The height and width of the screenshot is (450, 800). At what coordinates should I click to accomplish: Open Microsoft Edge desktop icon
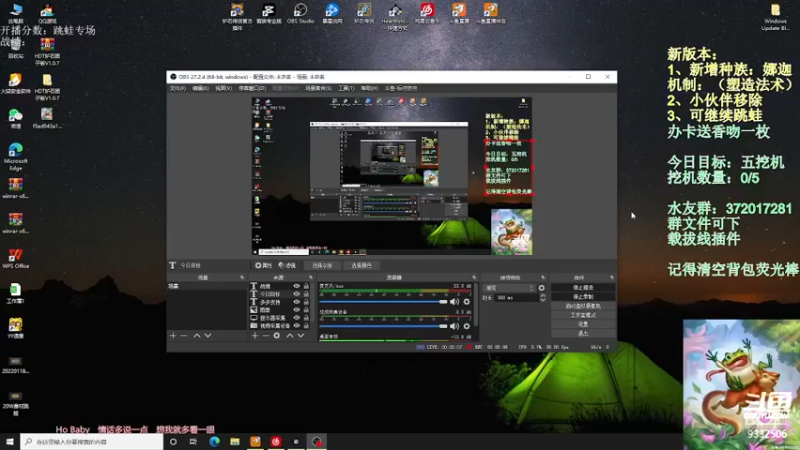pos(15,156)
